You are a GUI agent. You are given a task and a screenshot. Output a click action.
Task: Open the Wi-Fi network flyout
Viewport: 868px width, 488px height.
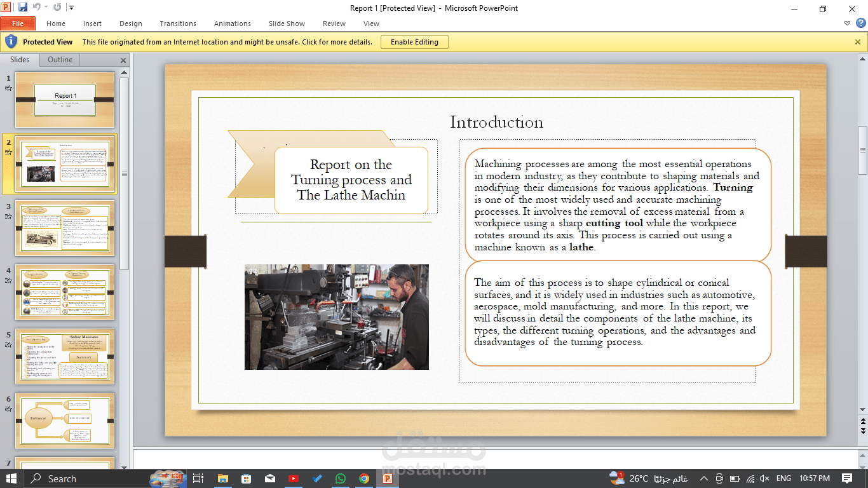tap(751, 478)
